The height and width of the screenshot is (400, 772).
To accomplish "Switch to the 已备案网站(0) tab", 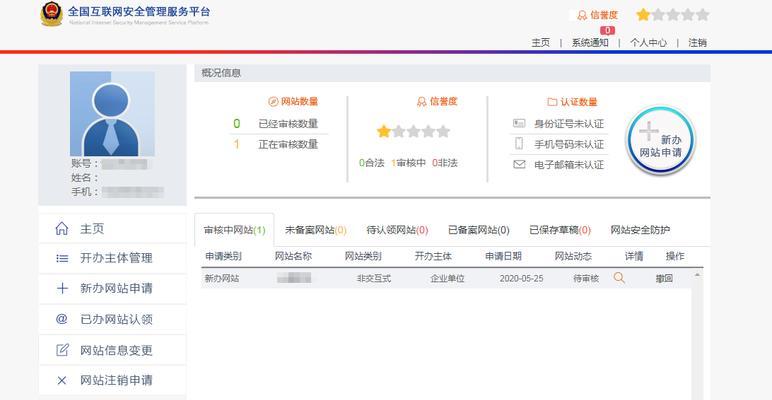I will 479,230.
